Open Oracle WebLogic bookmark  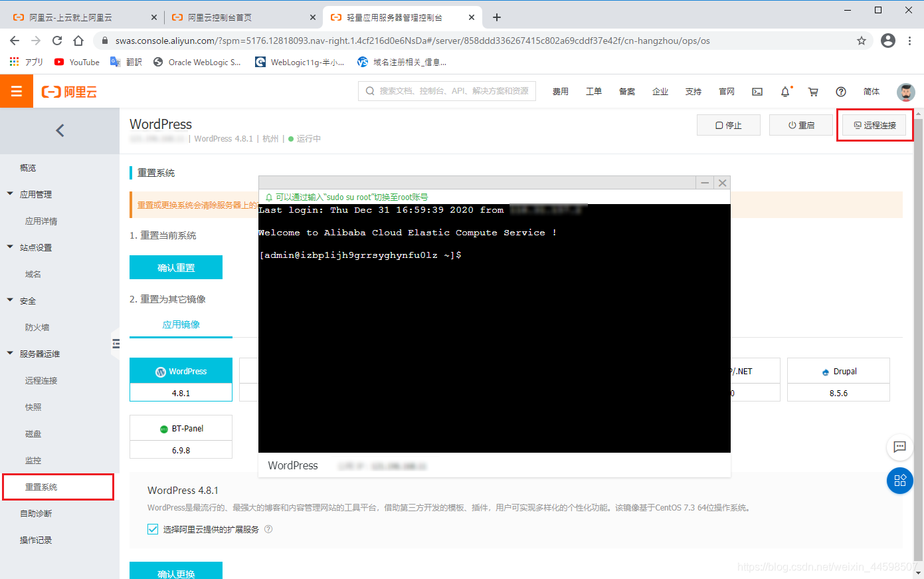pos(197,62)
